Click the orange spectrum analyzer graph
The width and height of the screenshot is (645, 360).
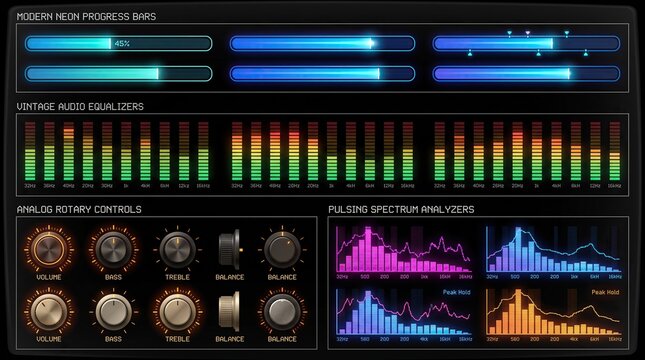pos(554,311)
